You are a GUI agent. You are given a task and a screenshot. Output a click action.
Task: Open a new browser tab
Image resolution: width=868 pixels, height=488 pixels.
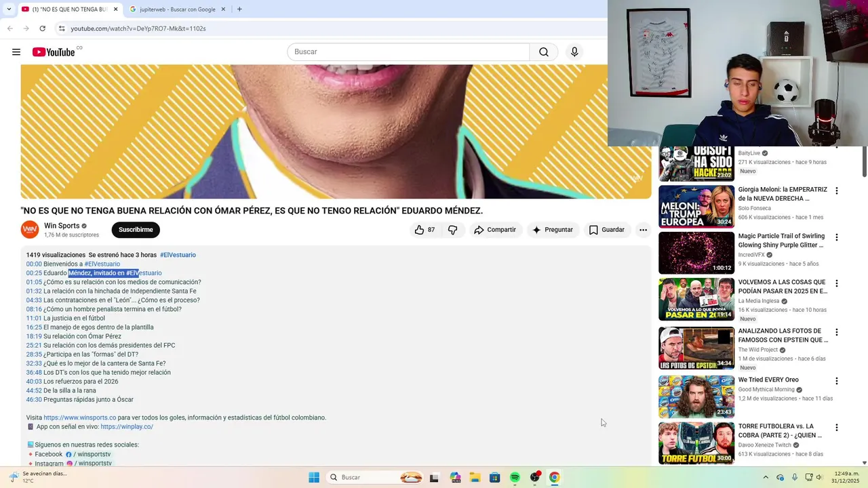[x=239, y=9]
